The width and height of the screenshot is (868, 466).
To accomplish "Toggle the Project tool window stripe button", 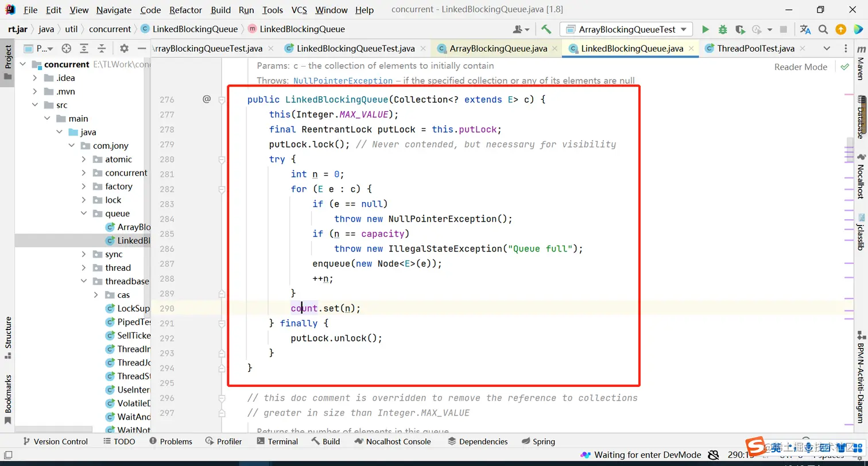I will pos(8,63).
